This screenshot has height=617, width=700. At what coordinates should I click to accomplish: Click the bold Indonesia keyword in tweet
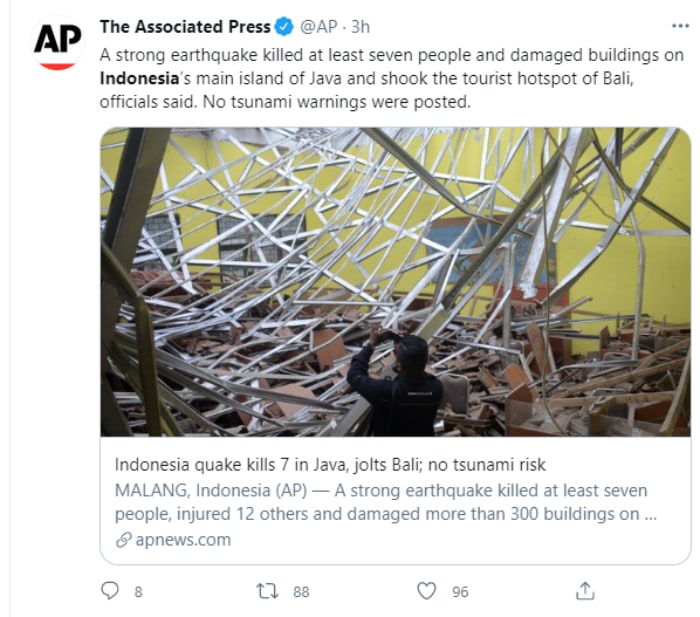[139, 79]
